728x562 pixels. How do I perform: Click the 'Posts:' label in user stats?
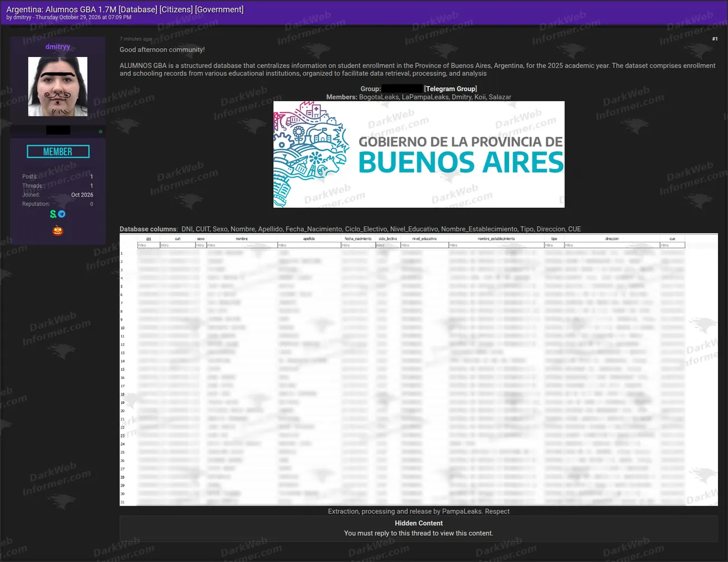(x=30, y=177)
